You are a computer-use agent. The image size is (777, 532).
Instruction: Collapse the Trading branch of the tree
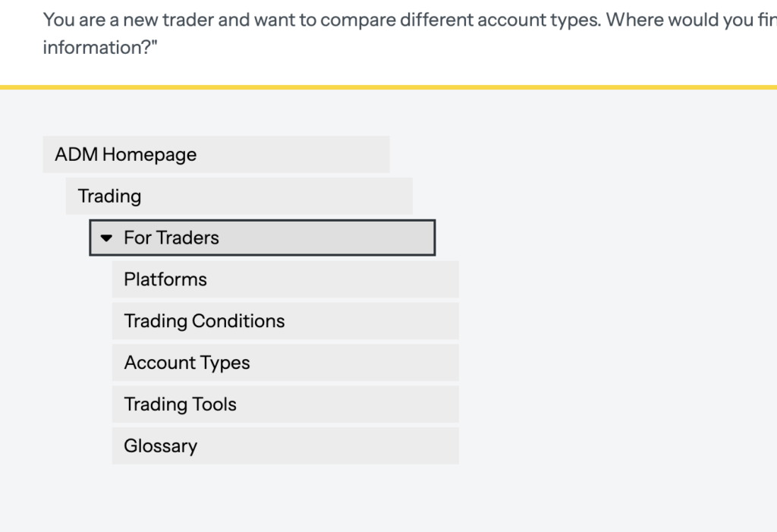(109, 197)
